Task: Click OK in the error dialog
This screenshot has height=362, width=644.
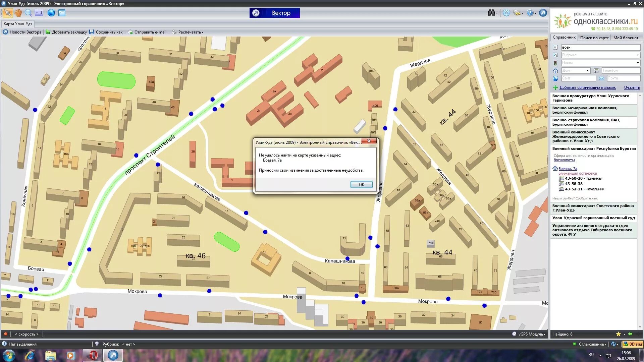Action: [361, 185]
